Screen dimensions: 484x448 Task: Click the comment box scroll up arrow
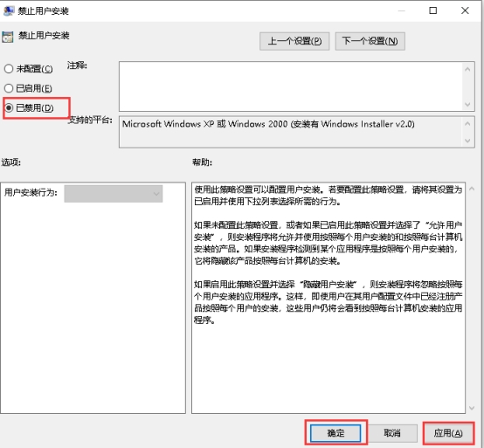(x=467, y=69)
